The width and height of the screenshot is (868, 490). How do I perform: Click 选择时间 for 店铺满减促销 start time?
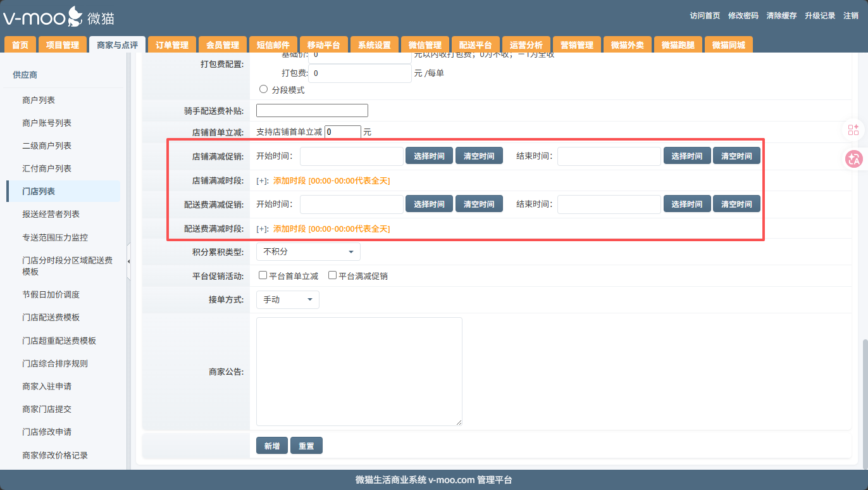[429, 156]
